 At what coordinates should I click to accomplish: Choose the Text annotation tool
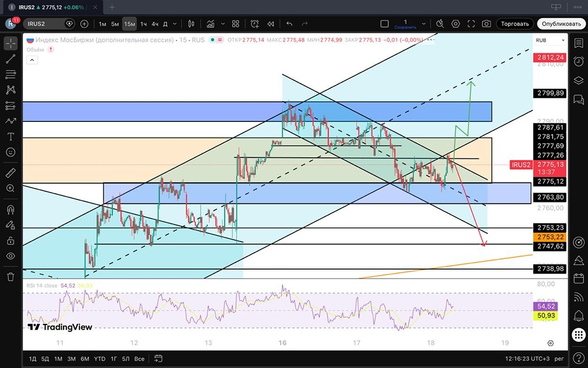click(11, 137)
